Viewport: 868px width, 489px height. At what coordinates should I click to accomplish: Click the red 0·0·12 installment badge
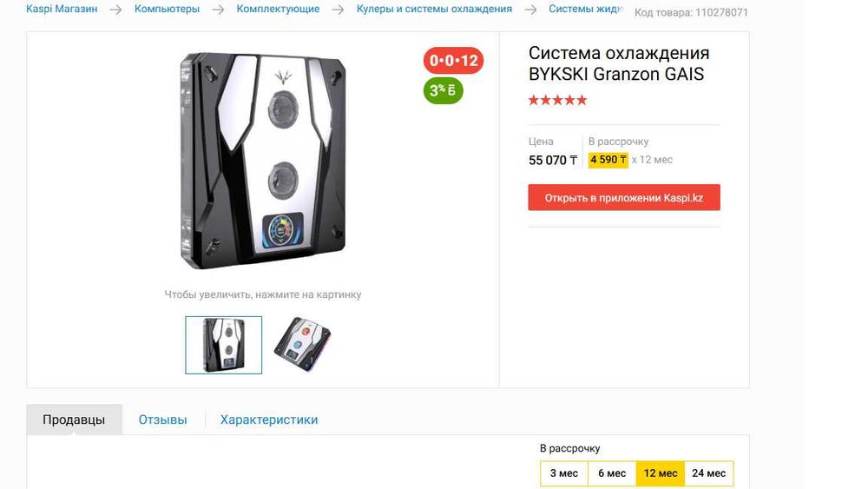pyautogui.click(x=453, y=60)
